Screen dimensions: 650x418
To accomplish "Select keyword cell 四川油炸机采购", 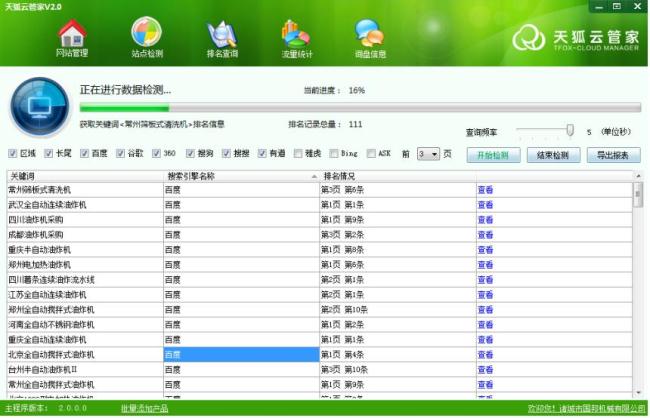I will tap(85, 220).
